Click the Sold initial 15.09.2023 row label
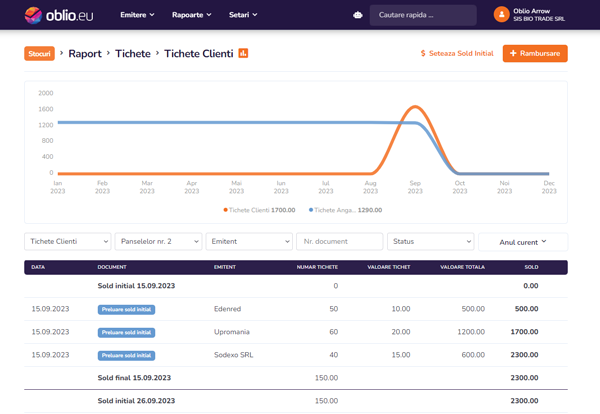 pos(136,286)
